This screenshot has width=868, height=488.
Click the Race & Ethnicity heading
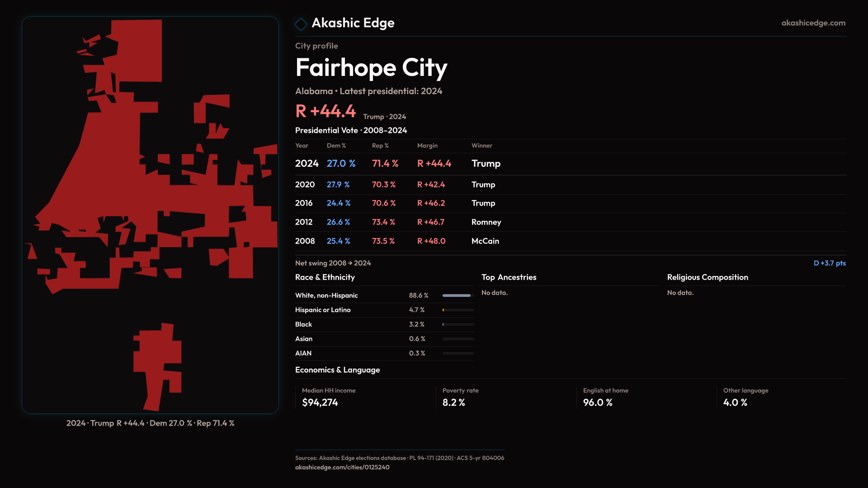[325, 277]
